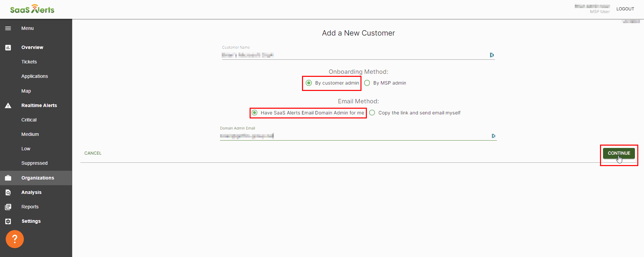Go to Critical alerts in sidebar
This screenshot has width=644, height=257.
(29, 120)
